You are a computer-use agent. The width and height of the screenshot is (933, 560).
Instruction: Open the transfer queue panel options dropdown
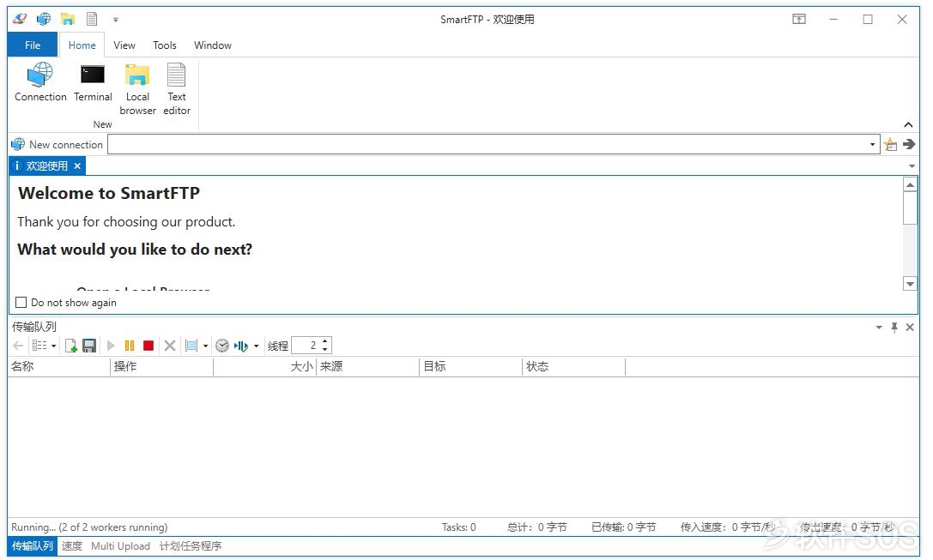pyautogui.click(x=879, y=327)
